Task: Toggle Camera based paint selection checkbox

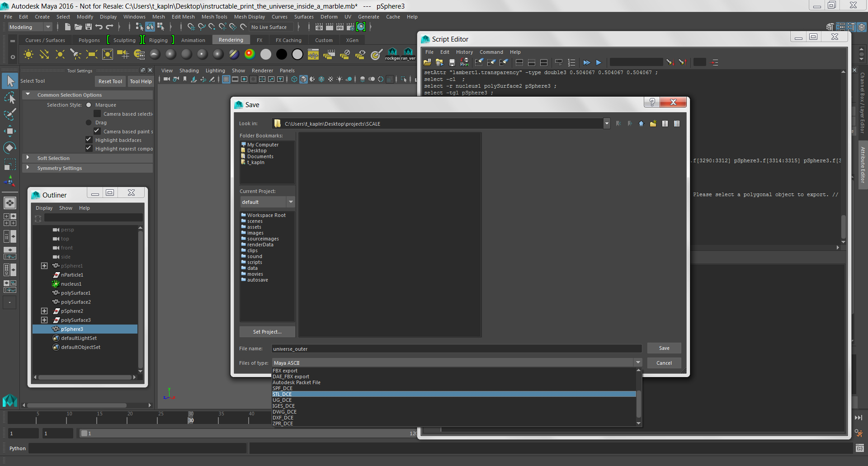Action: click(x=97, y=131)
